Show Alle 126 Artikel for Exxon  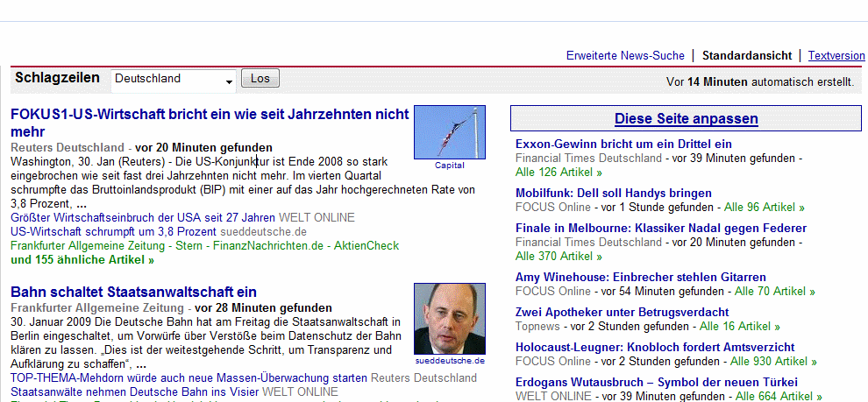pyautogui.click(x=559, y=172)
